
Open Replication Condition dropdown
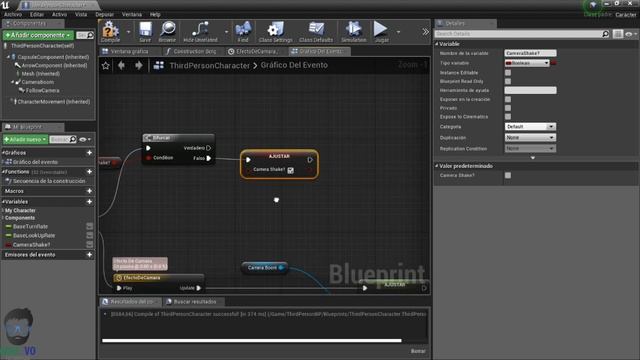tap(530, 149)
